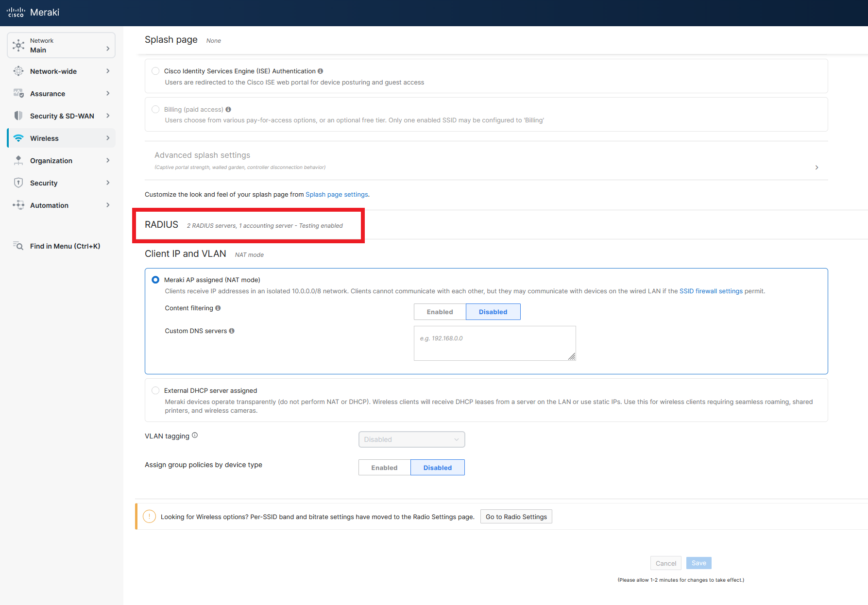The image size is (868, 605).
Task: Open the VLAN tagging dropdown
Action: pos(412,439)
